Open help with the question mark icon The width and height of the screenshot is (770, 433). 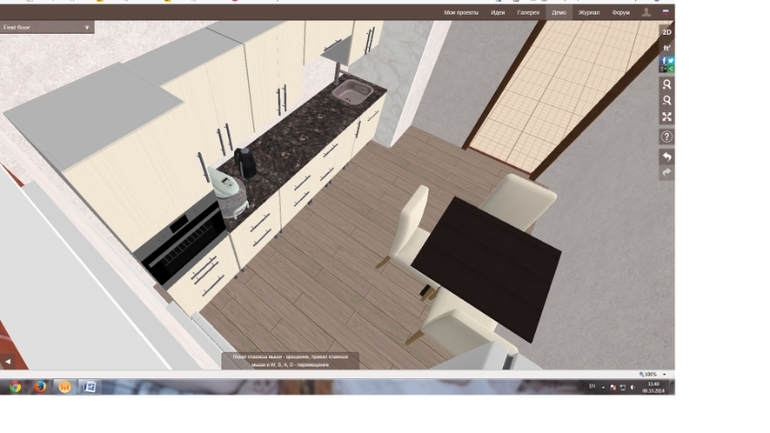667,136
